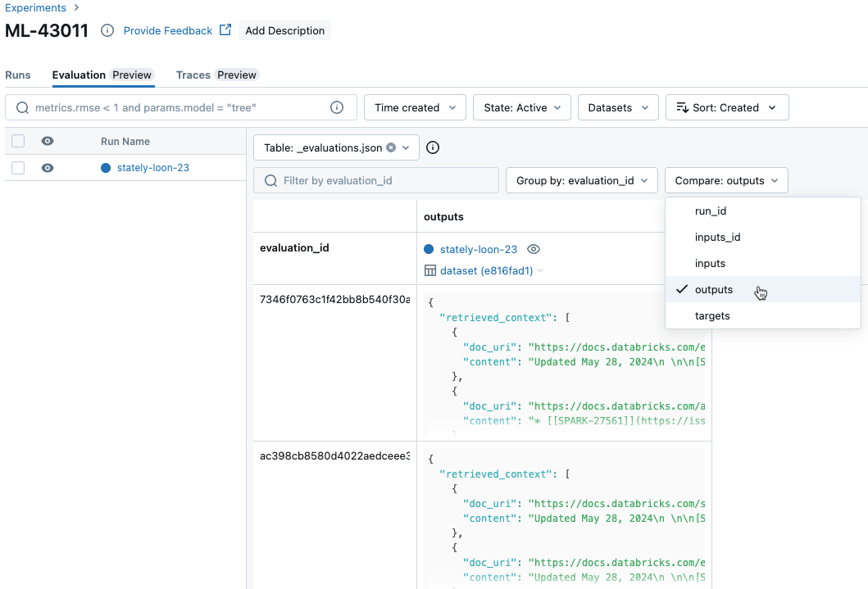Screen dimensions: 868x589
Task: Switch to the Traces tab
Action: pos(193,75)
